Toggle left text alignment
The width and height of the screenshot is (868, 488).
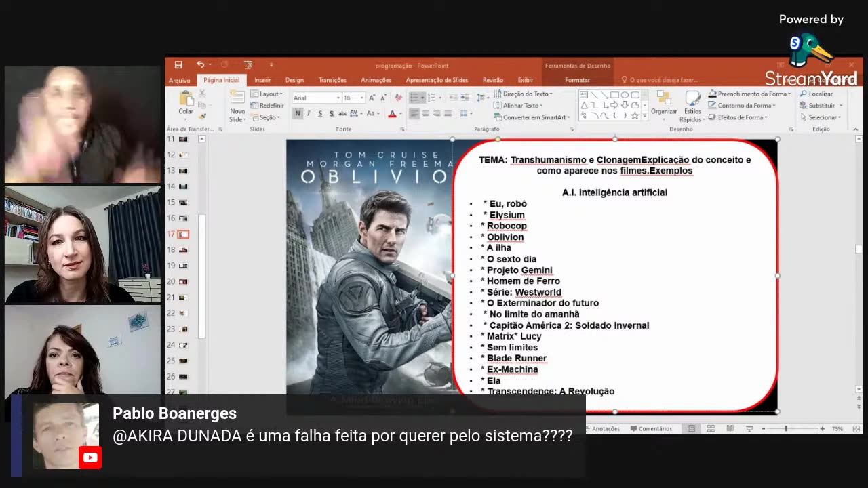tap(414, 114)
